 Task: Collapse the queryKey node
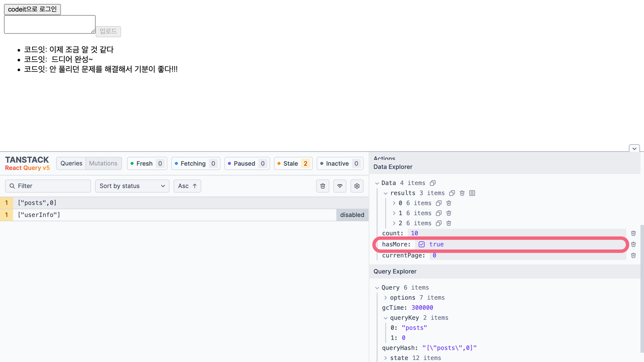[385, 318]
